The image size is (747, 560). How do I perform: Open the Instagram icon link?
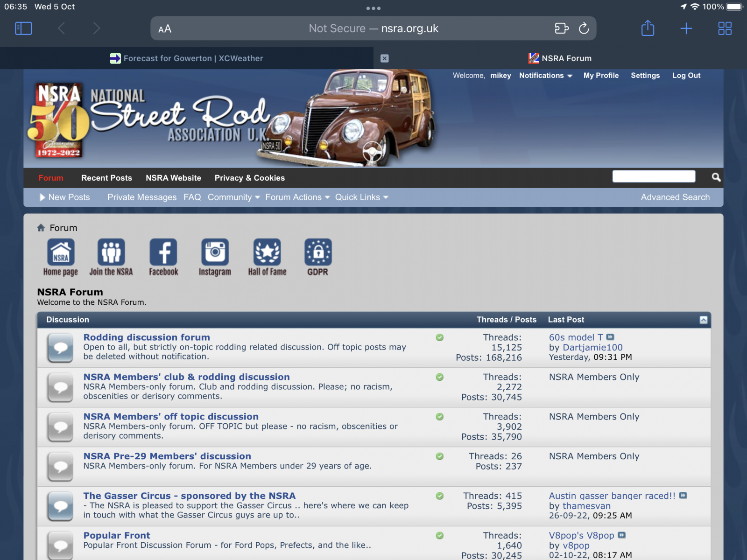(215, 258)
